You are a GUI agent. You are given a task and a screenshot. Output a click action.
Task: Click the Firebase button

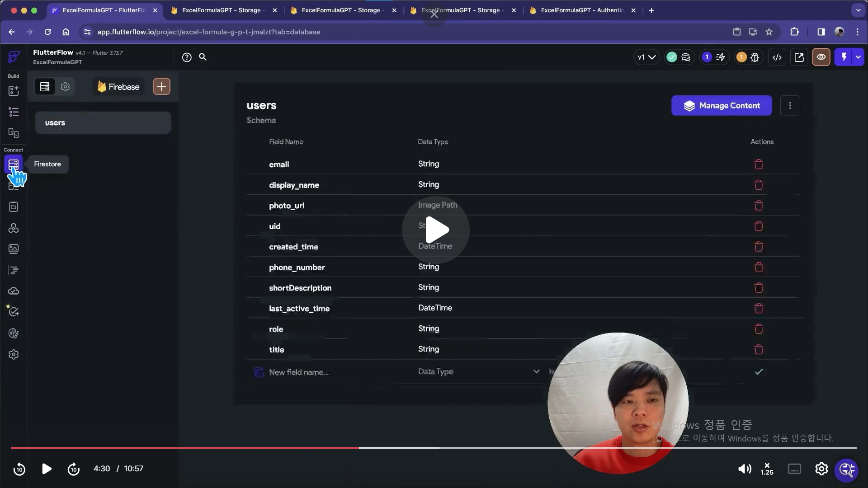[x=118, y=87]
